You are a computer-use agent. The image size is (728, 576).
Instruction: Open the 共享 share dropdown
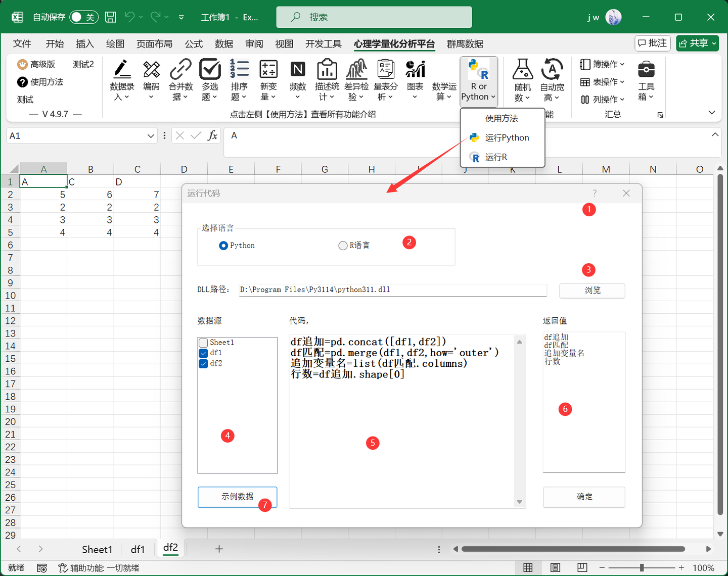click(x=698, y=43)
